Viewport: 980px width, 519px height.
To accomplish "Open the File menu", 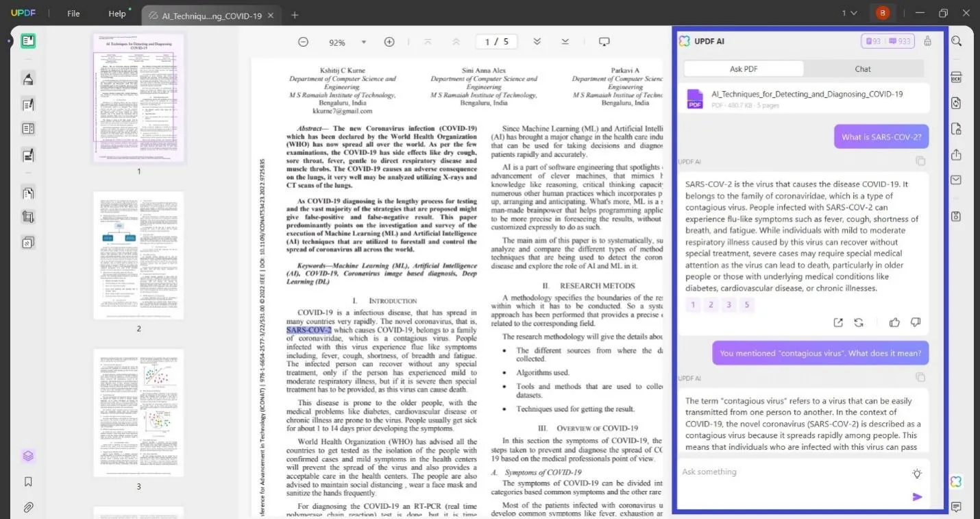I will tap(73, 14).
